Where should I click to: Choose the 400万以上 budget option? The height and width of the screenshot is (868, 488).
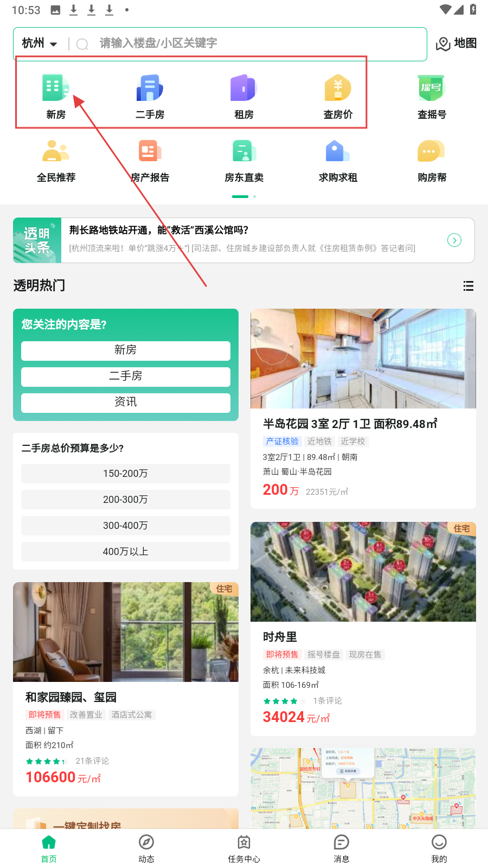[x=126, y=552]
